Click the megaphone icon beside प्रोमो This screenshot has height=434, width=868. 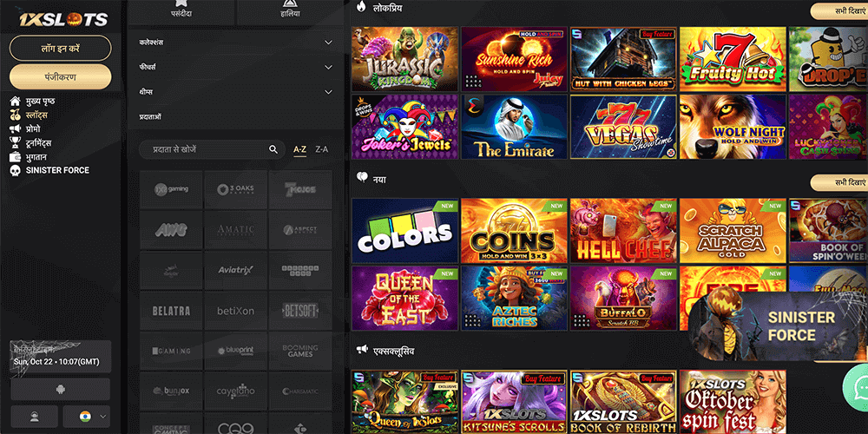coord(16,129)
